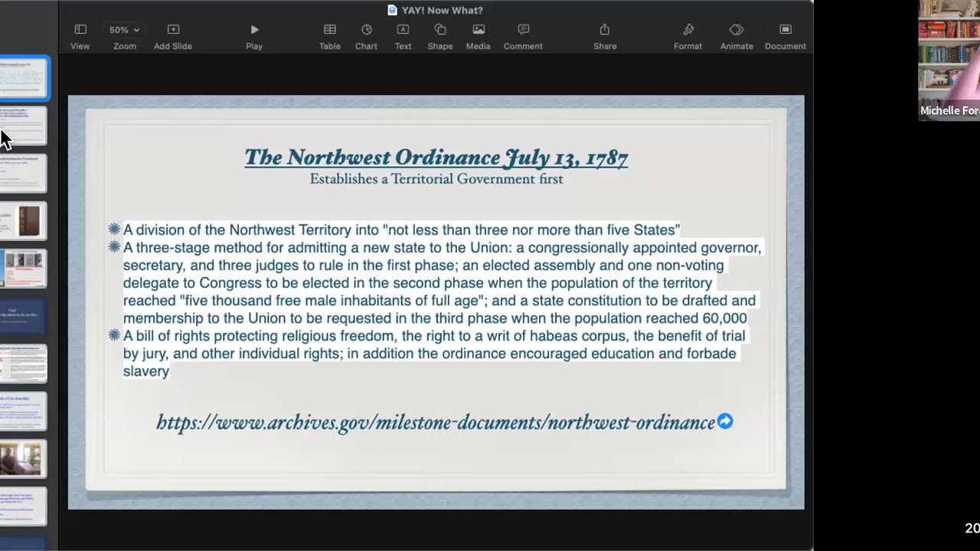
Task: Click bullet about three-stage method
Action: tap(442, 282)
